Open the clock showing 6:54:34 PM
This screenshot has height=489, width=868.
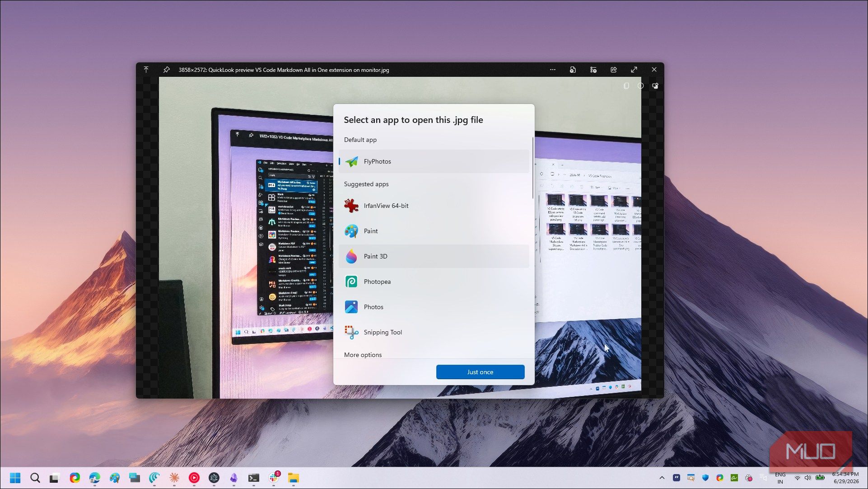click(845, 478)
